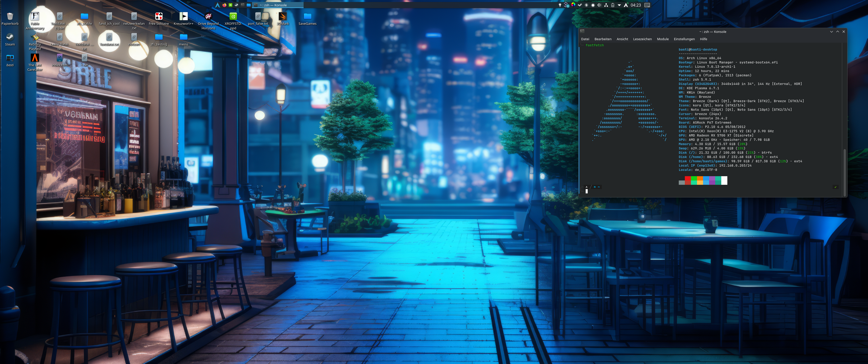Select the Steam desktop icon
Image resolution: width=868 pixels, height=364 pixels.
click(x=10, y=39)
